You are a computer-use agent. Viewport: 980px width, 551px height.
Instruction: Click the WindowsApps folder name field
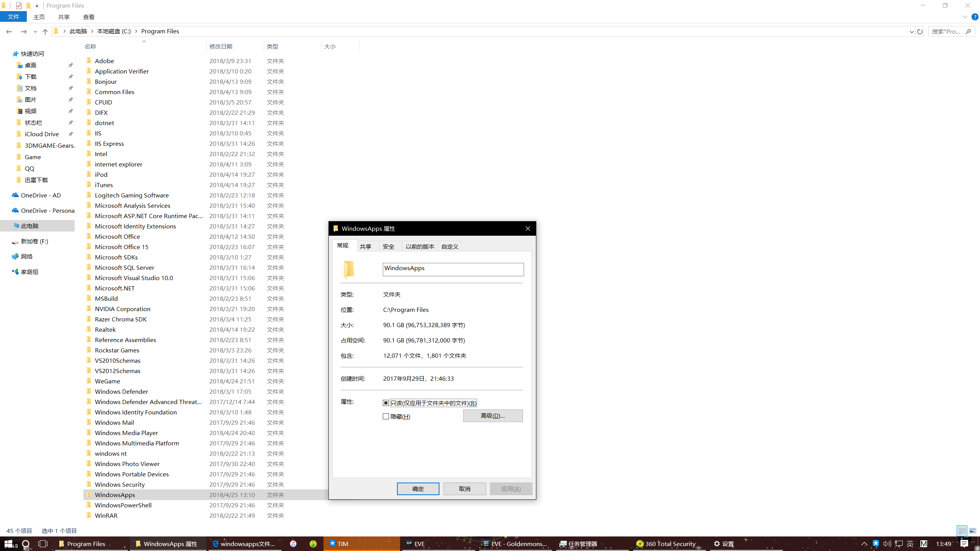(x=453, y=269)
